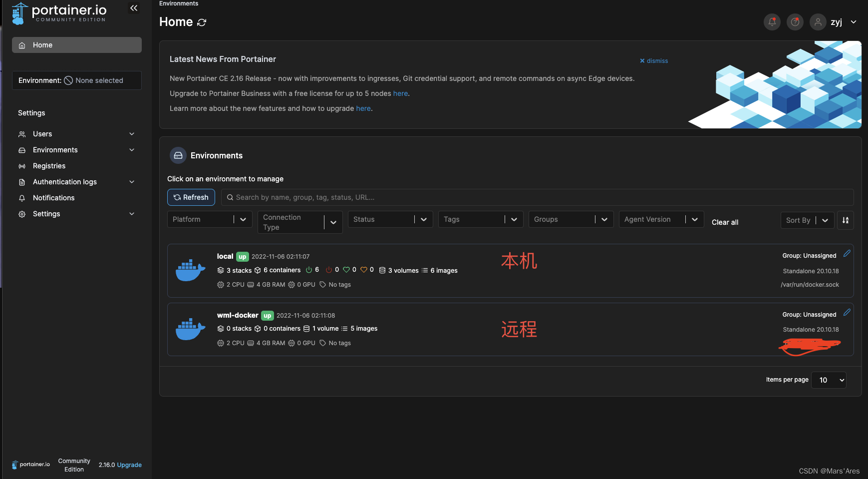
Task: Toggle sort order direction icon
Action: tap(846, 220)
